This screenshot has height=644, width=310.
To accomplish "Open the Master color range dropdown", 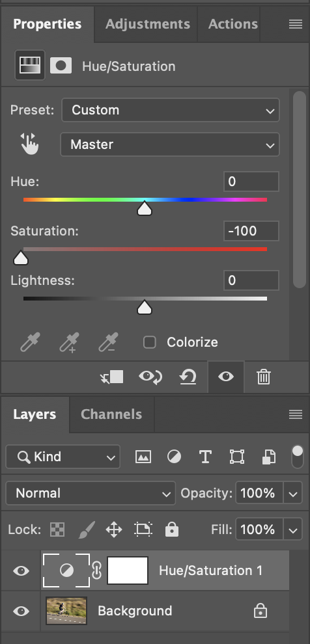I will [170, 144].
